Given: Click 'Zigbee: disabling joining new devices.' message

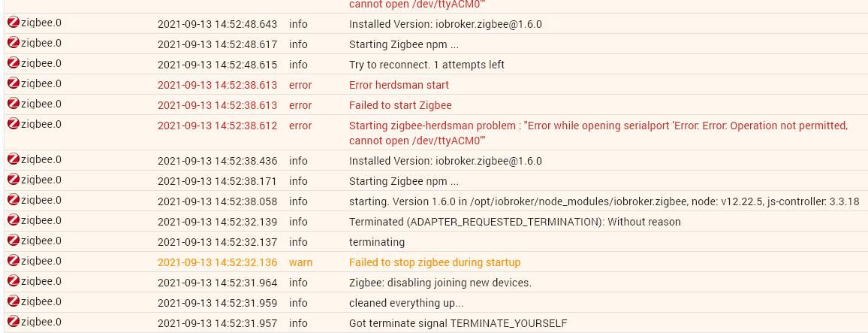Looking at the screenshot, I should coord(440,283).
